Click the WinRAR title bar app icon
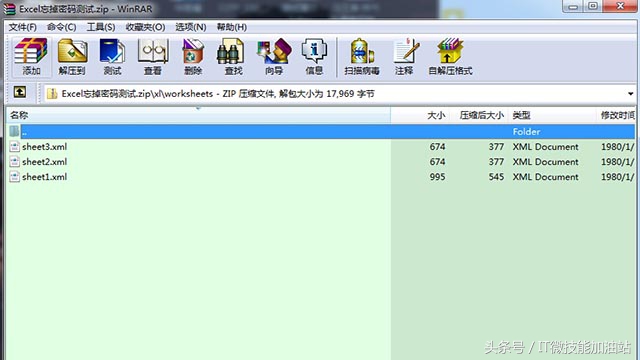This screenshot has width=640, height=360. coord(9,9)
